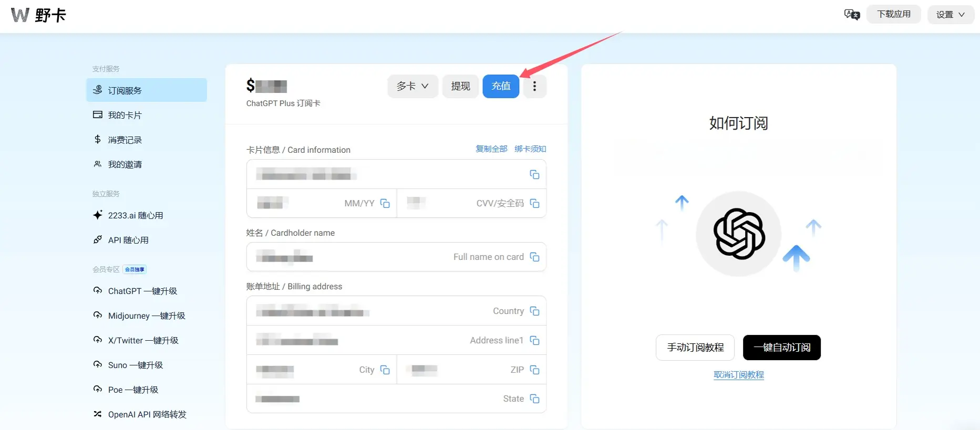Click the 如何订阅 heading

738,123
